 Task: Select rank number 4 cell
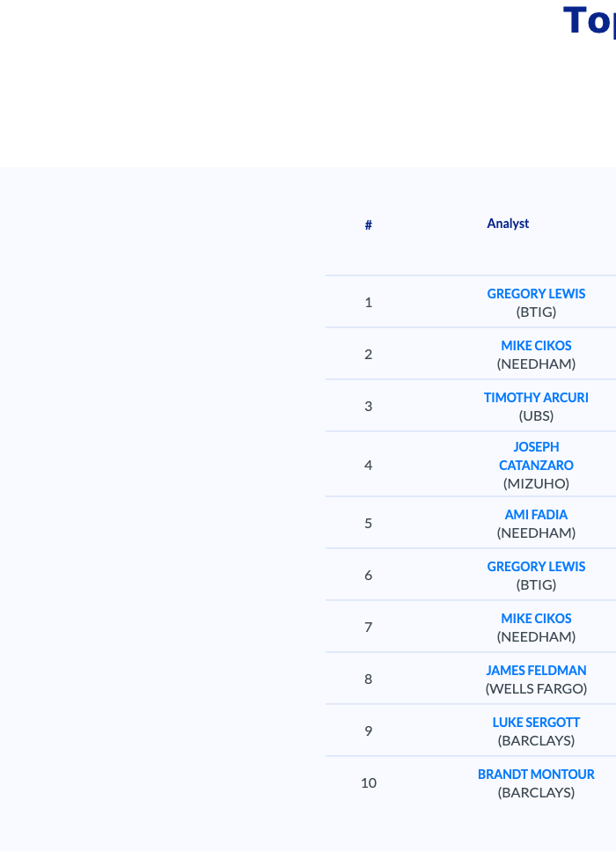click(369, 465)
